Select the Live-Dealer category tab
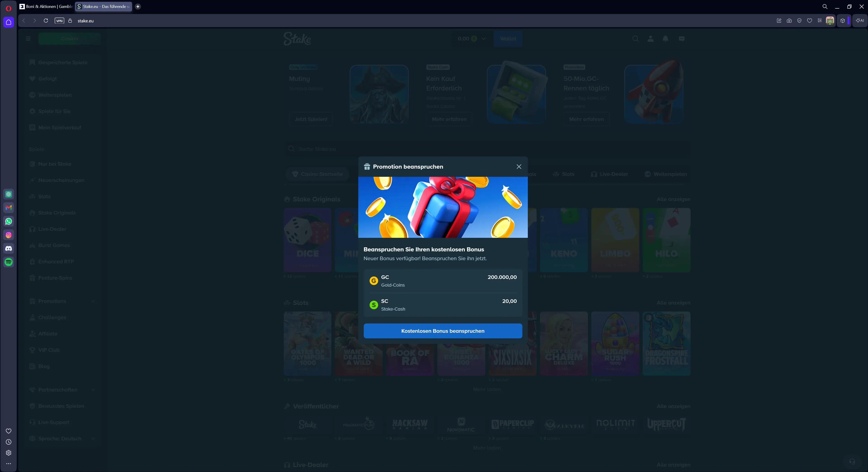The height and width of the screenshot is (472, 868). tap(609, 174)
